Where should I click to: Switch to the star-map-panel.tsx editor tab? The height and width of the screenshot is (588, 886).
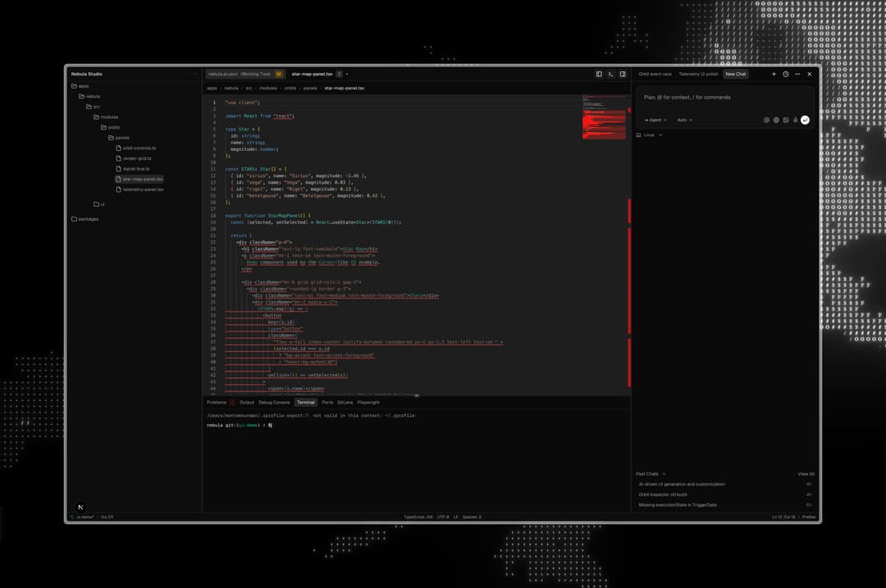(x=313, y=73)
